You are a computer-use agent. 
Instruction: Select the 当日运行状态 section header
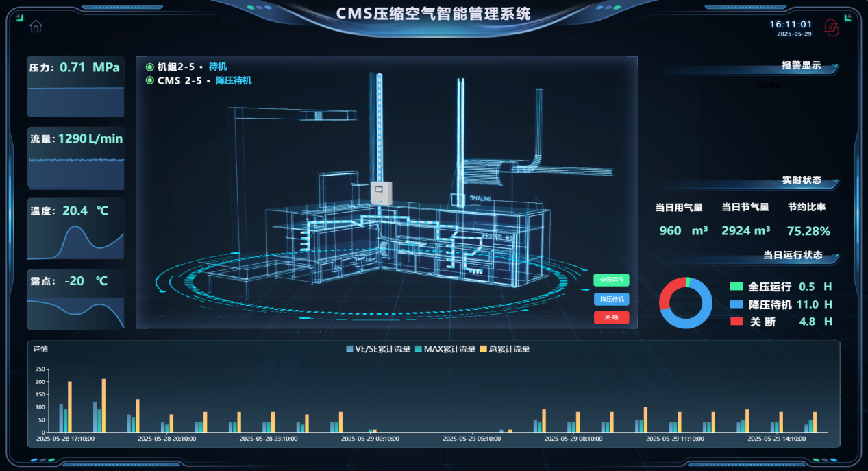pyautogui.click(x=793, y=255)
